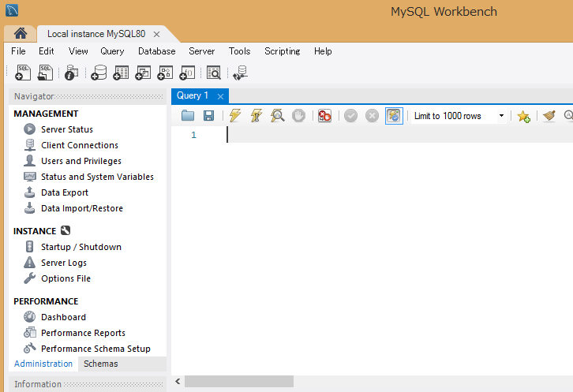
Task: Open the performance Dashboard
Action: [63, 317]
